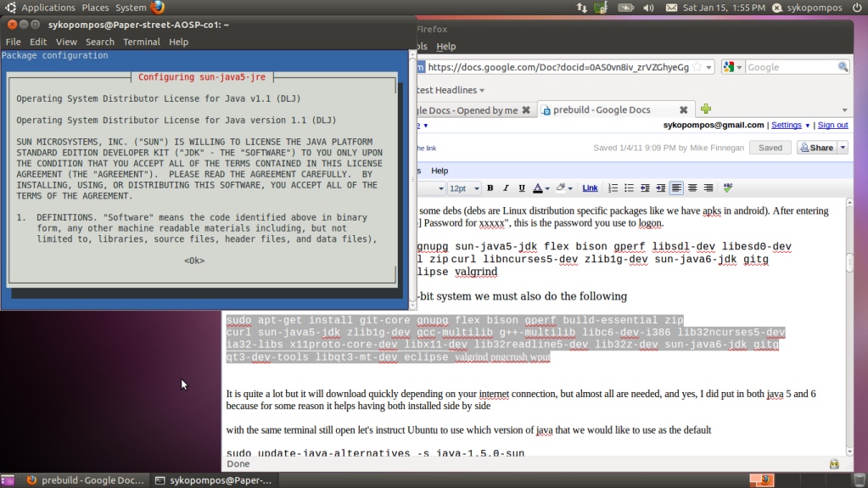This screenshot has height=488, width=868.
Task: Confirm the Java license with <Ok>
Action: coord(194,261)
